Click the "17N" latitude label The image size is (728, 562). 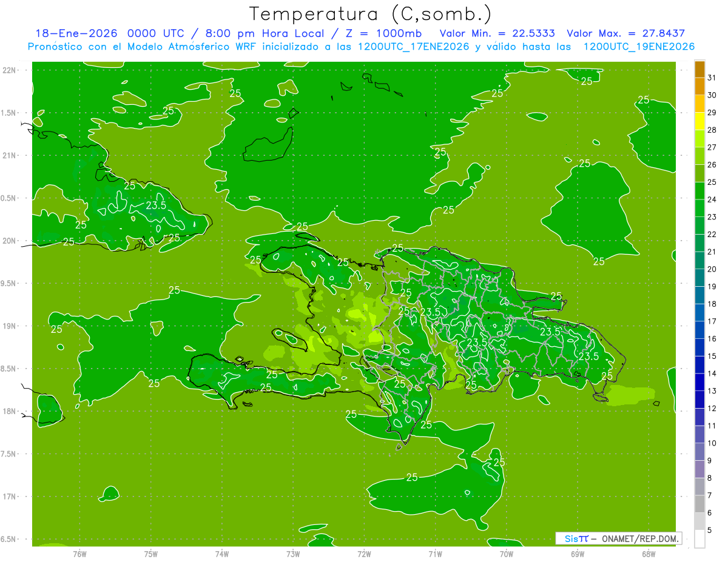coord(8,497)
